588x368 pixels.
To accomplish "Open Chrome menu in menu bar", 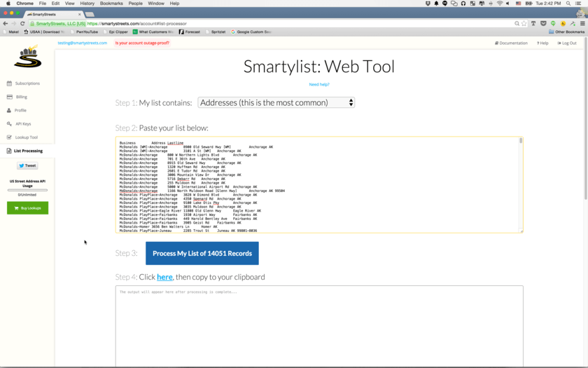I will tap(24, 4).
